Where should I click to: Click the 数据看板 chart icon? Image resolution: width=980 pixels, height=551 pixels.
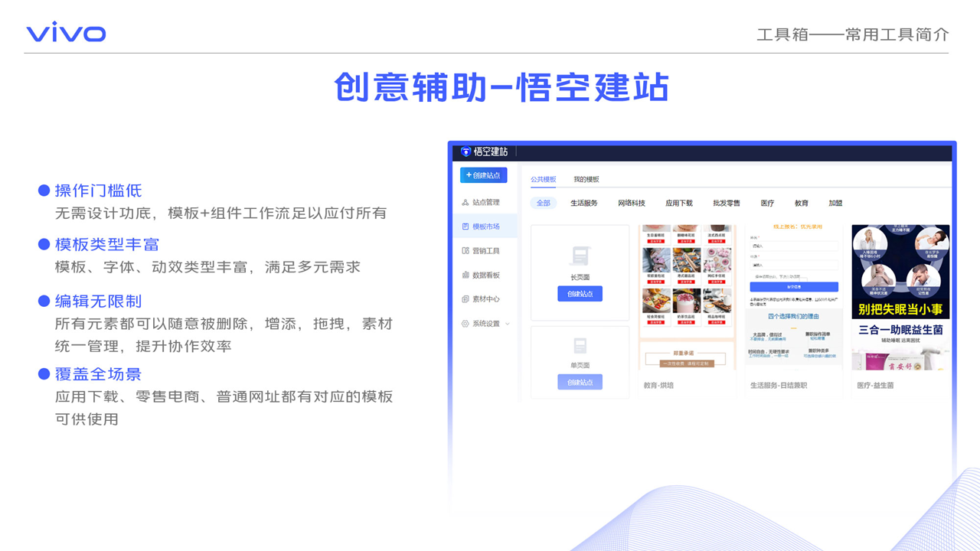coord(465,275)
